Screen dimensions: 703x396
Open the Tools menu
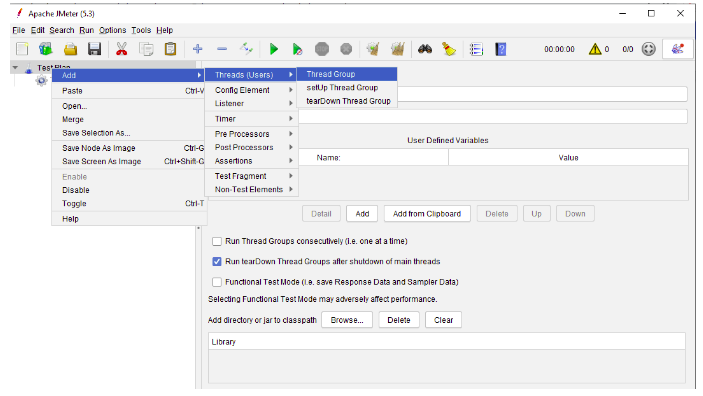pos(141,30)
